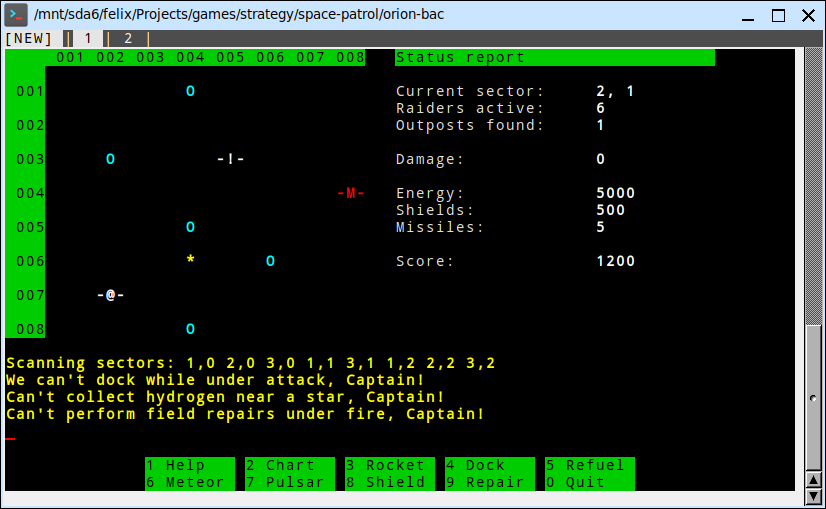Click the vertical scrollbar thumb
Viewport: 826px width, 509px height.
tap(814, 398)
